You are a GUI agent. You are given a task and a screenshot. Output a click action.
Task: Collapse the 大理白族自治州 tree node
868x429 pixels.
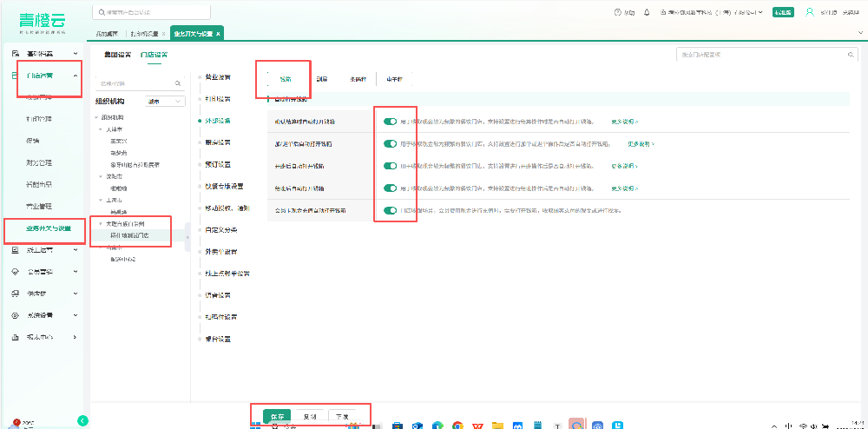(100, 223)
